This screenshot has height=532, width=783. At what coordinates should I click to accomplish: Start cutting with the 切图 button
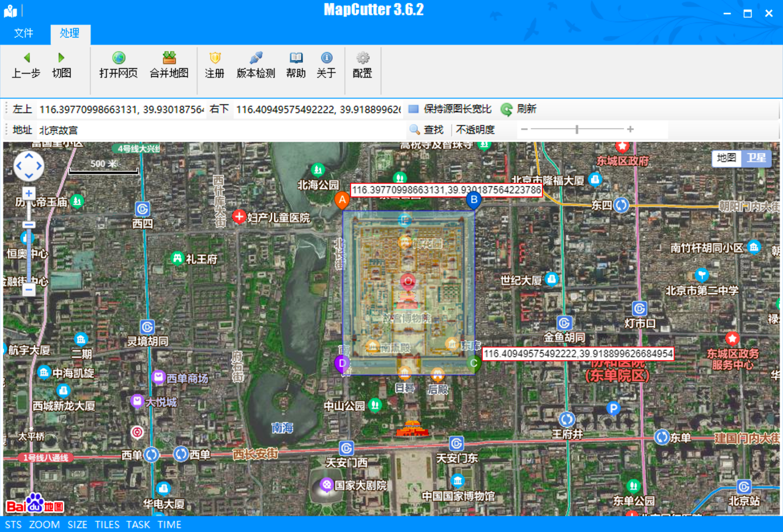pos(61,65)
